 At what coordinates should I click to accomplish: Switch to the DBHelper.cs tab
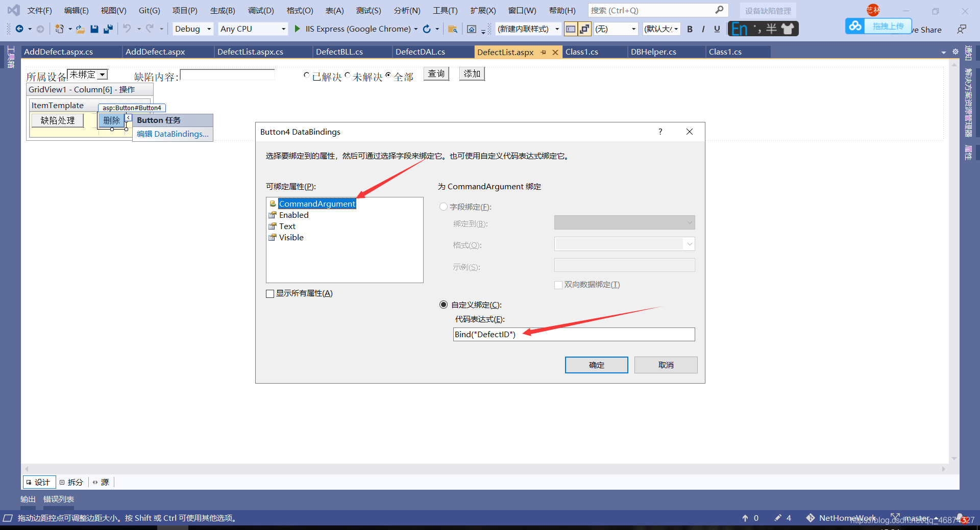click(653, 52)
